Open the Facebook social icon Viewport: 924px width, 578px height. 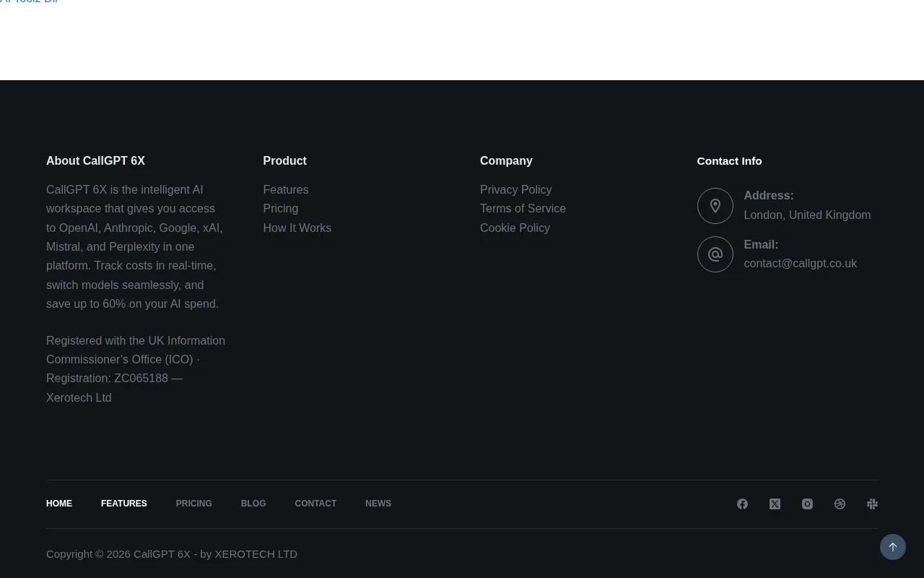pos(742,504)
